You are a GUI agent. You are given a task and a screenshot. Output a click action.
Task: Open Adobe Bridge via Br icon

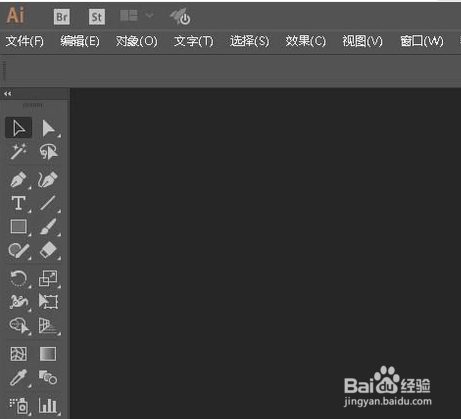62,17
